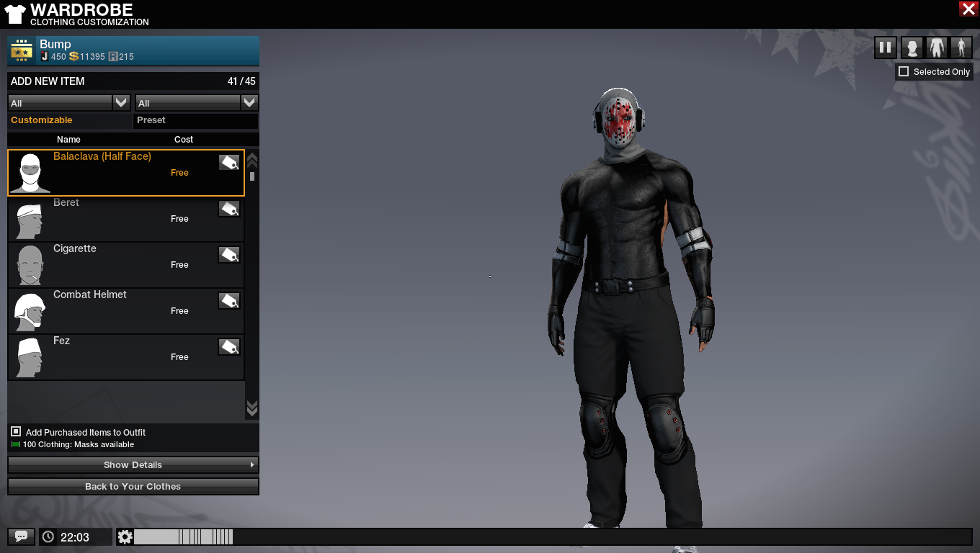Image resolution: width=980 pixels, height=553 pixels.
Task: Expand Show Details panel
Action: (x=133, y=464)
